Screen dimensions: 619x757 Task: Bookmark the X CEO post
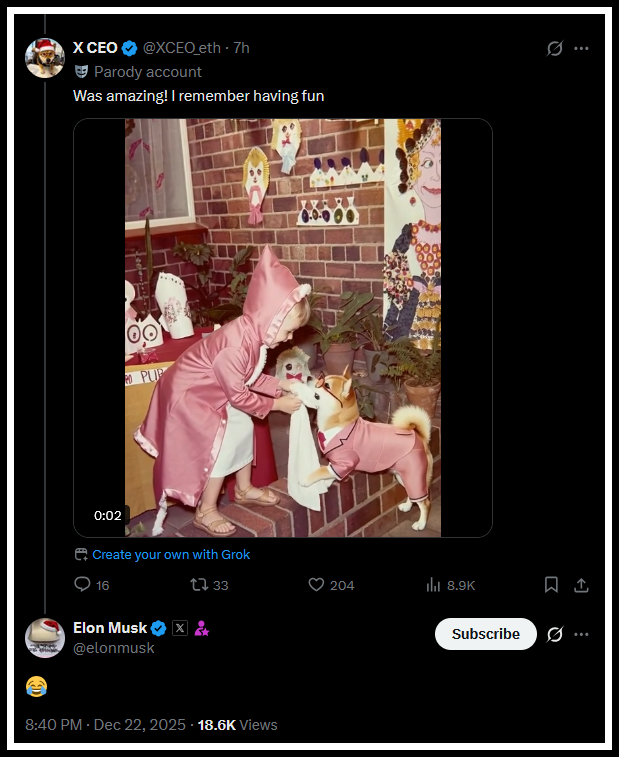(551, 585)
